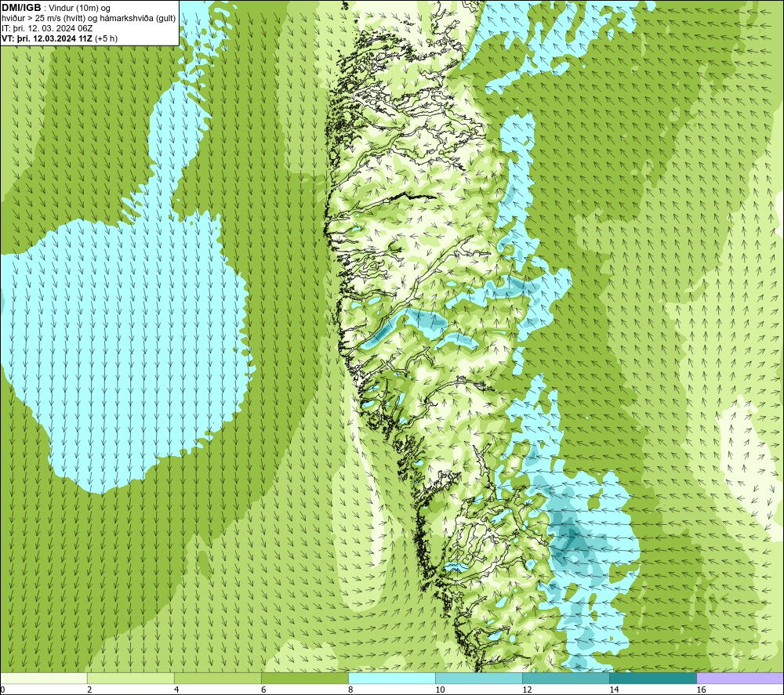The width and height of the screenshot is (784, 695).
Task: Click the legend label '6'
Action: (263, 690)
